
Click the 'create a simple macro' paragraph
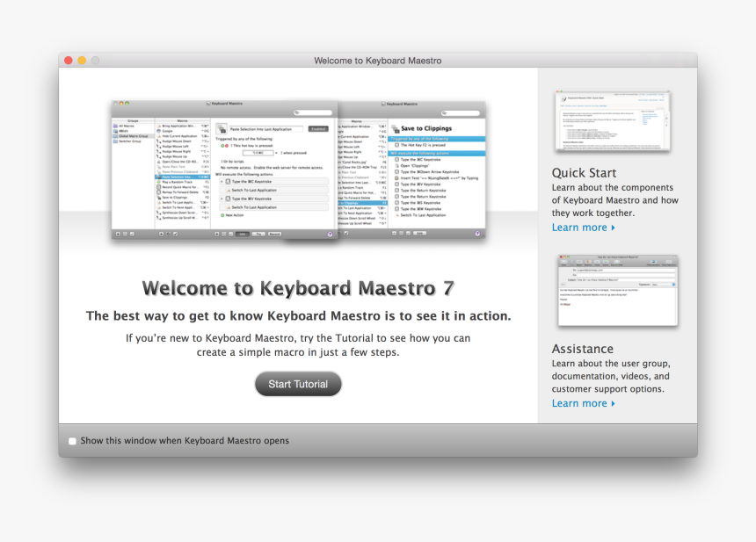coord(298,345)
